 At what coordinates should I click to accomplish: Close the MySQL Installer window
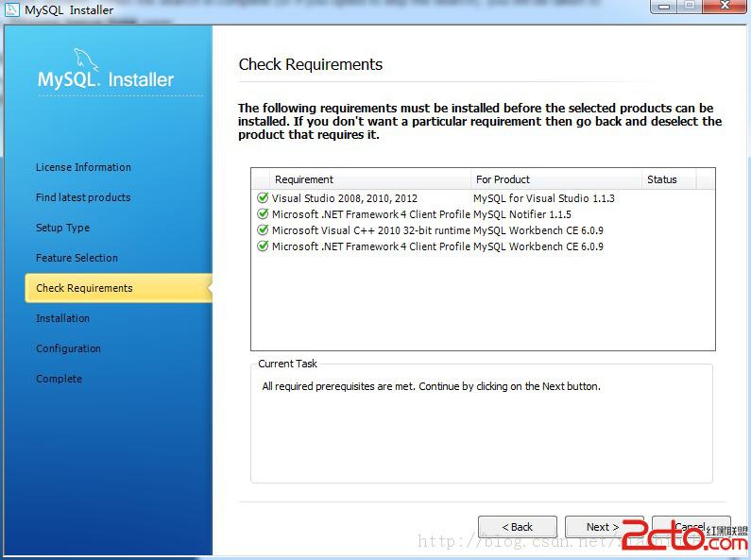click(725, 7)
